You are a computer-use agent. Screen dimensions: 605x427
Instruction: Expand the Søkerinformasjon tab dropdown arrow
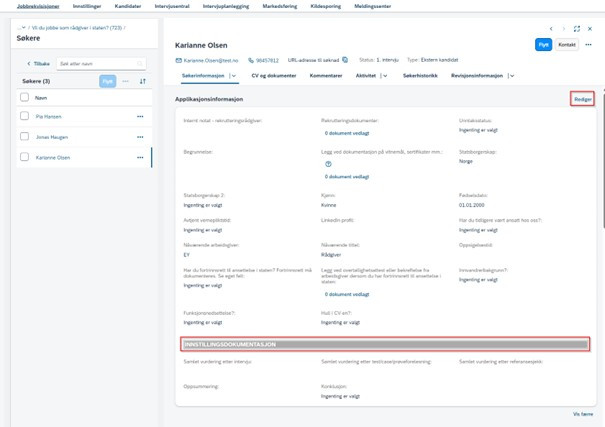pos(234,76)
